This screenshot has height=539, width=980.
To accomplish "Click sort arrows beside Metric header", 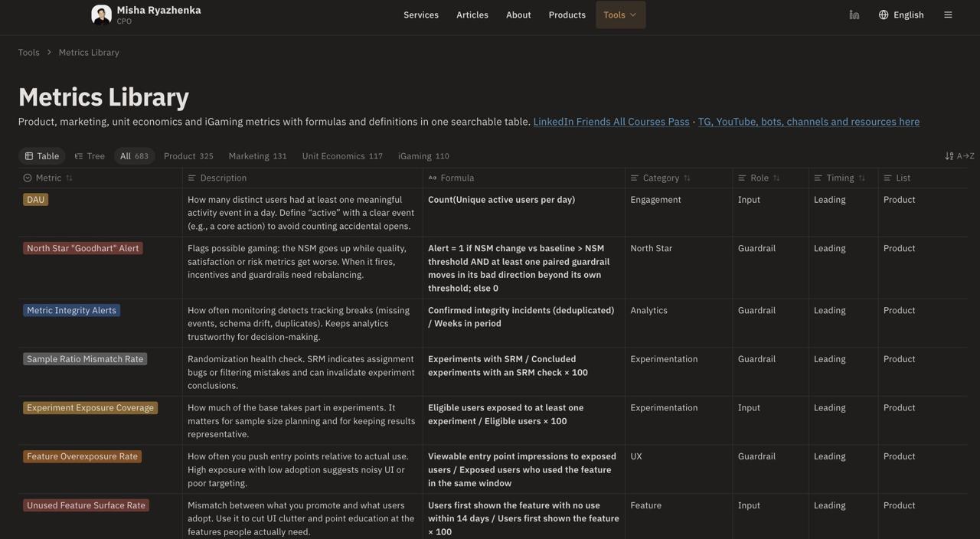I will point(69,178).
